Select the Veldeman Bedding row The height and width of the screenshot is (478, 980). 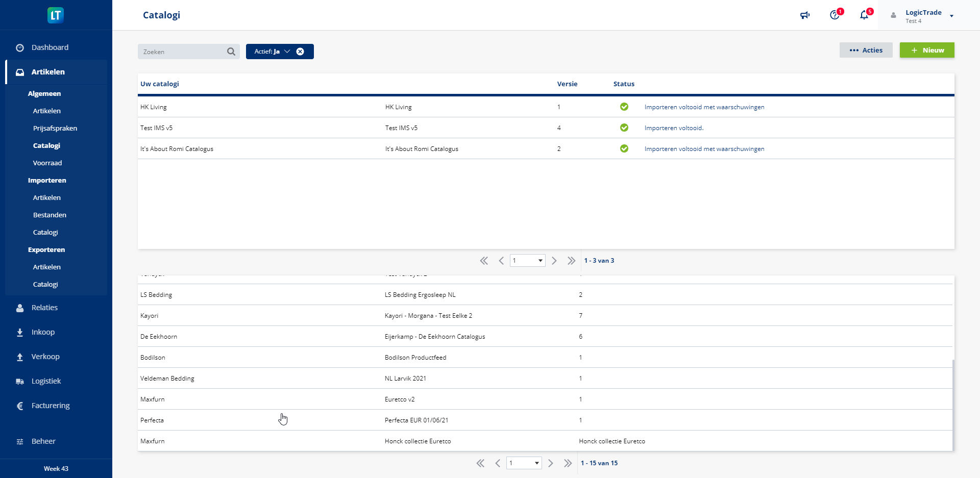(x=545, y=378)
